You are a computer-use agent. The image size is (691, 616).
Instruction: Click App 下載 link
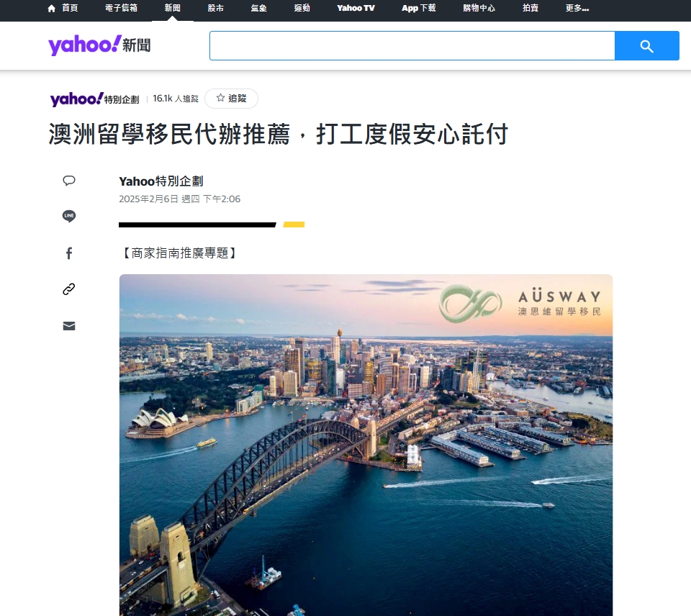tap(419, 9)
